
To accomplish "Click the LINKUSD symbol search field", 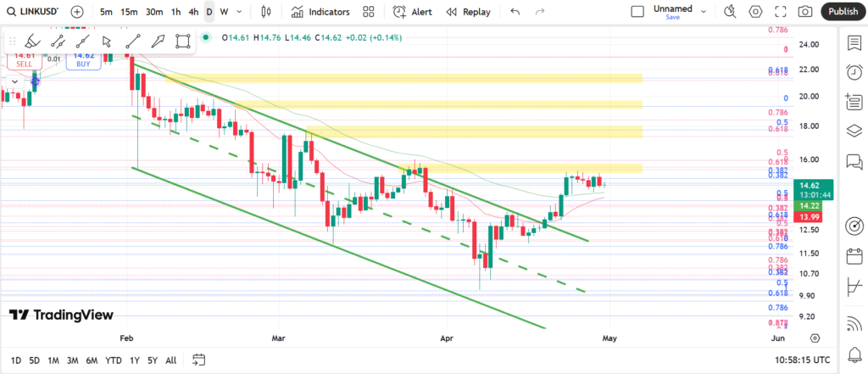I will coord(36,12).
